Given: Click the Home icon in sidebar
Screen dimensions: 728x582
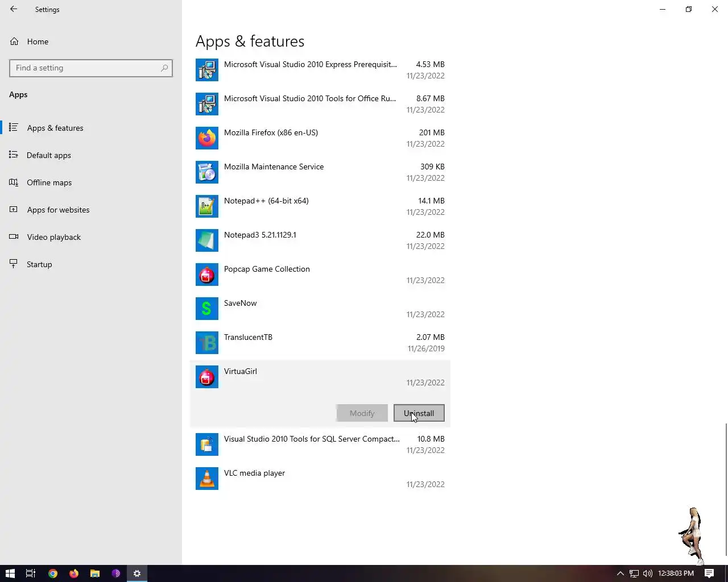Looking at the screenshot, I should [14, 41].
